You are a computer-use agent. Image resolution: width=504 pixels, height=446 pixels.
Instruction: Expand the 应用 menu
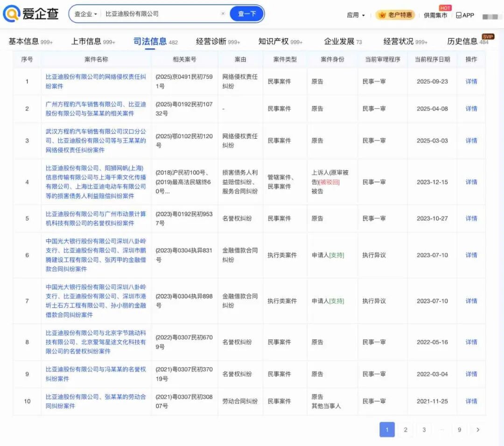(x=356, y=15)
